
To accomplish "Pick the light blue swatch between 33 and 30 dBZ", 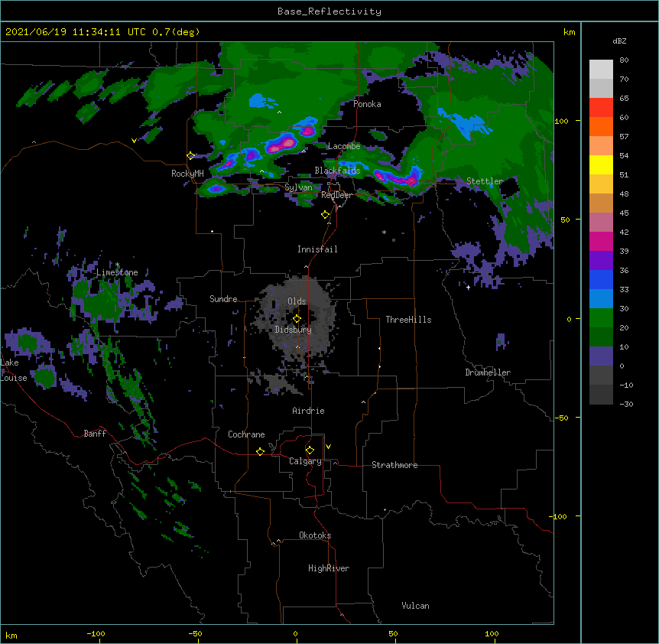I will tap(601, 299).
